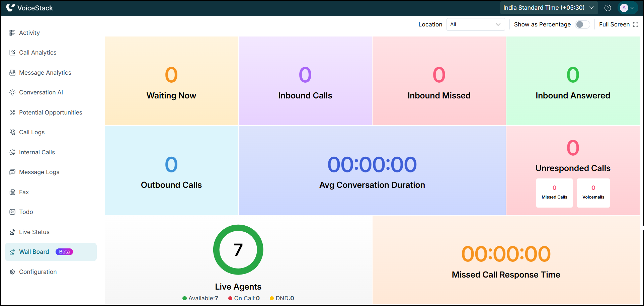This screenshot has height=306, width=644.
Task: Click the Available agents status indicator
Action: pyautogui.click(x=200, y=298)
